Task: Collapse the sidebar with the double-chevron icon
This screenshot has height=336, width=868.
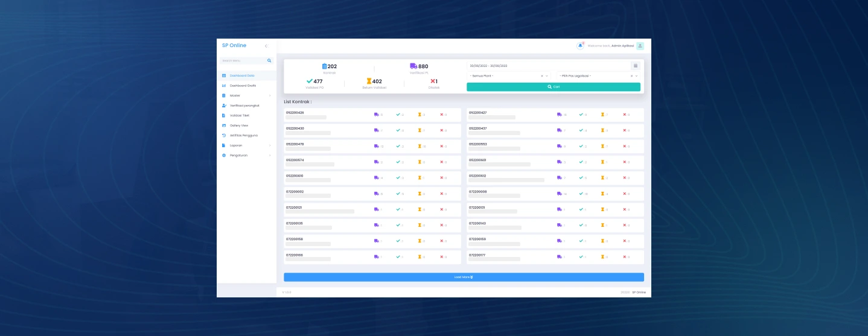Action: pyautogui.click(x=266, y=46)
